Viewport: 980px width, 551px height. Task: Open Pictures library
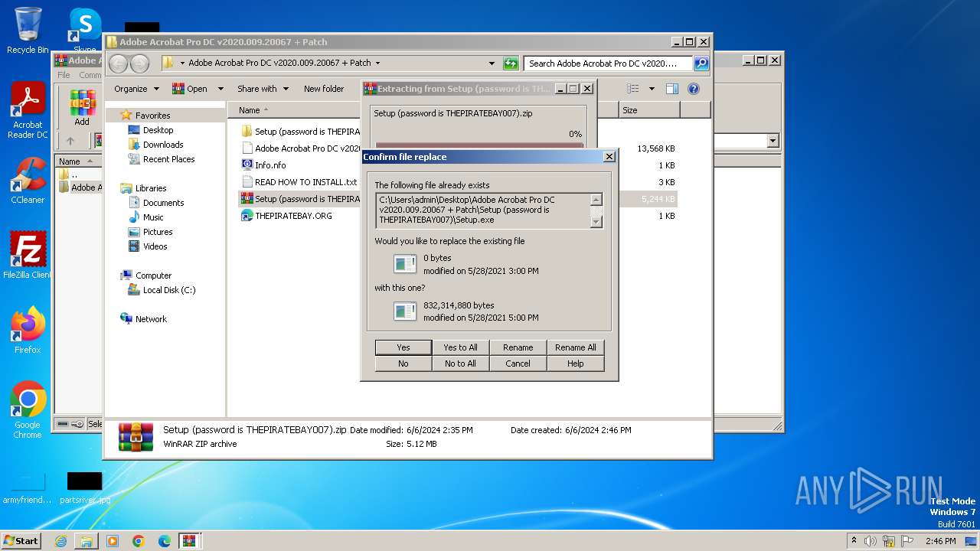point(157,232)
